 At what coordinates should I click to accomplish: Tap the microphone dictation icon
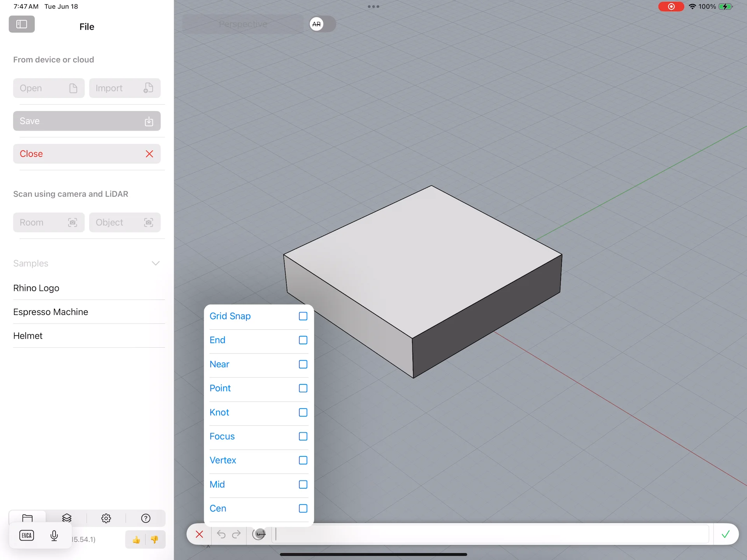click(x=54, y=535)
